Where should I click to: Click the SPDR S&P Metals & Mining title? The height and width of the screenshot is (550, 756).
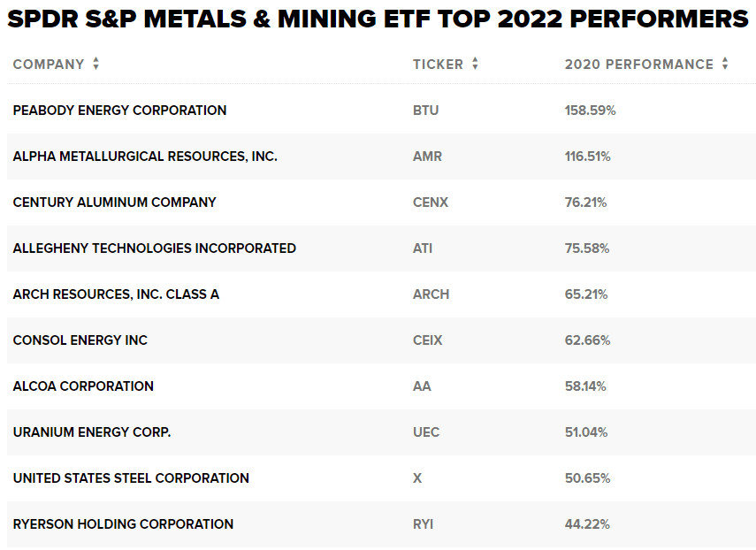click(x=378, y=19)
